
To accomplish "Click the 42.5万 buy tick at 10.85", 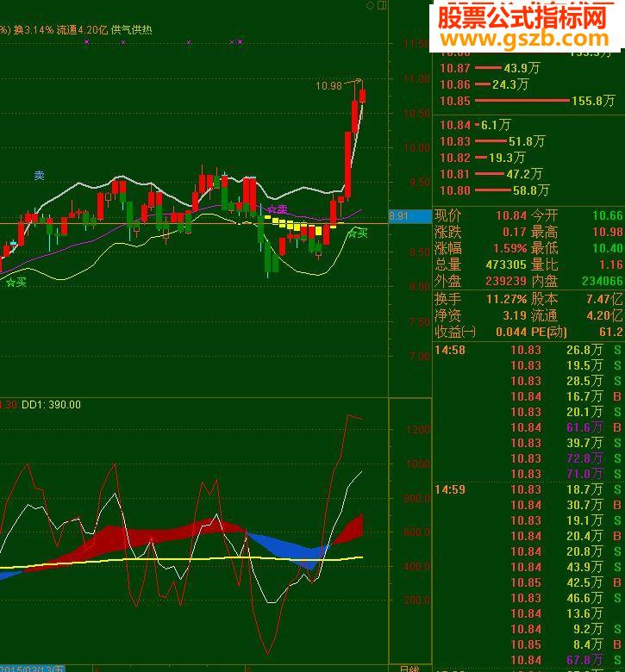I will [x=566, y=582].
